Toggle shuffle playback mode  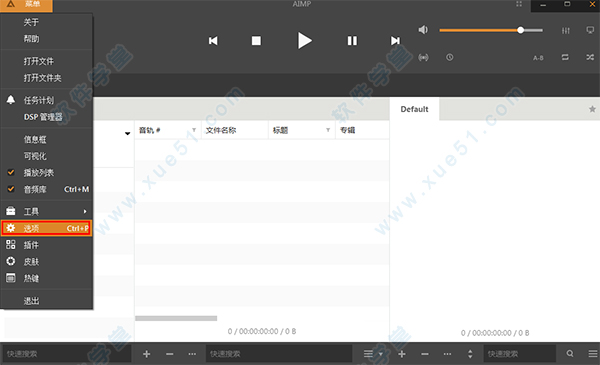coord(590,57)
